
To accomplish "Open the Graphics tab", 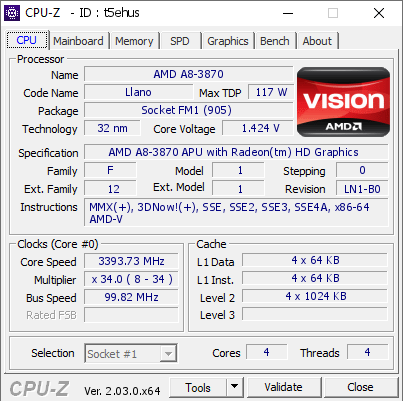I will pos(228,41).
